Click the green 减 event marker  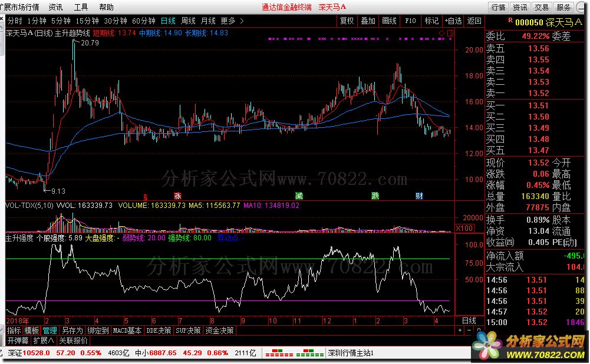point(299,196)
